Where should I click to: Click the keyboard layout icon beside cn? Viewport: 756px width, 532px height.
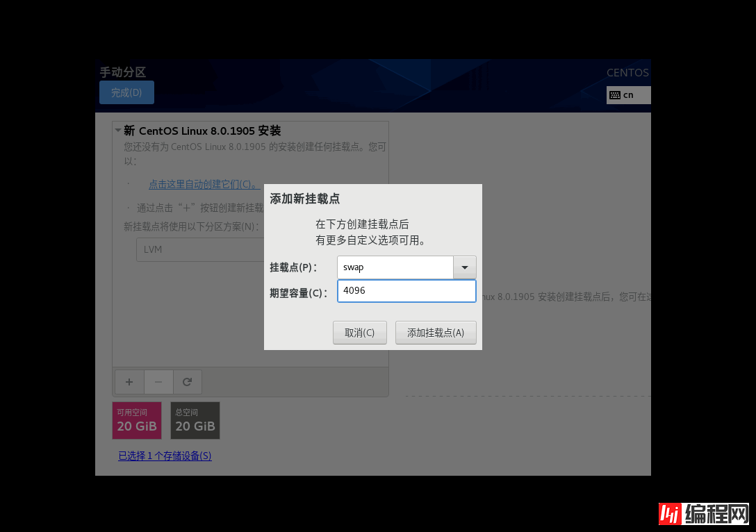(614, 95)
